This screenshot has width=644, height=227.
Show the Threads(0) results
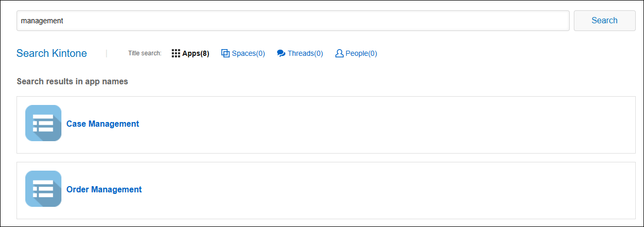tap(305, 53)
